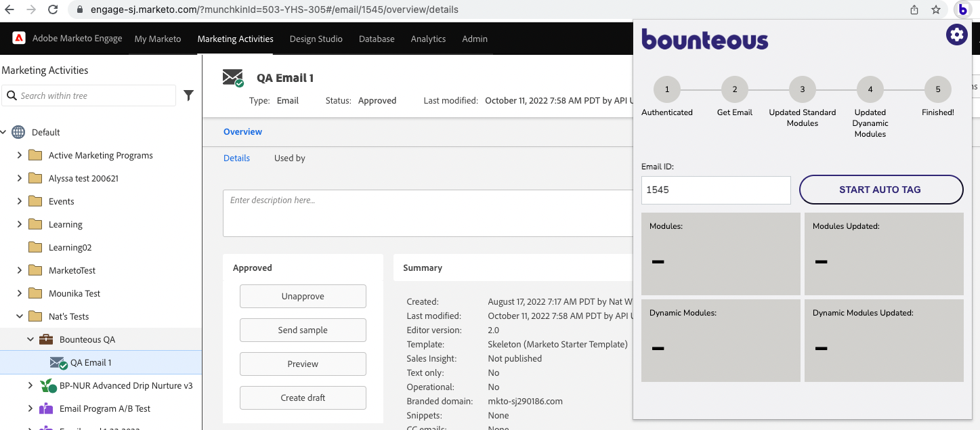This screenshot has width=980, height=430.
Task: Switch to the Details sub-tab
Action: pos(237,158)
